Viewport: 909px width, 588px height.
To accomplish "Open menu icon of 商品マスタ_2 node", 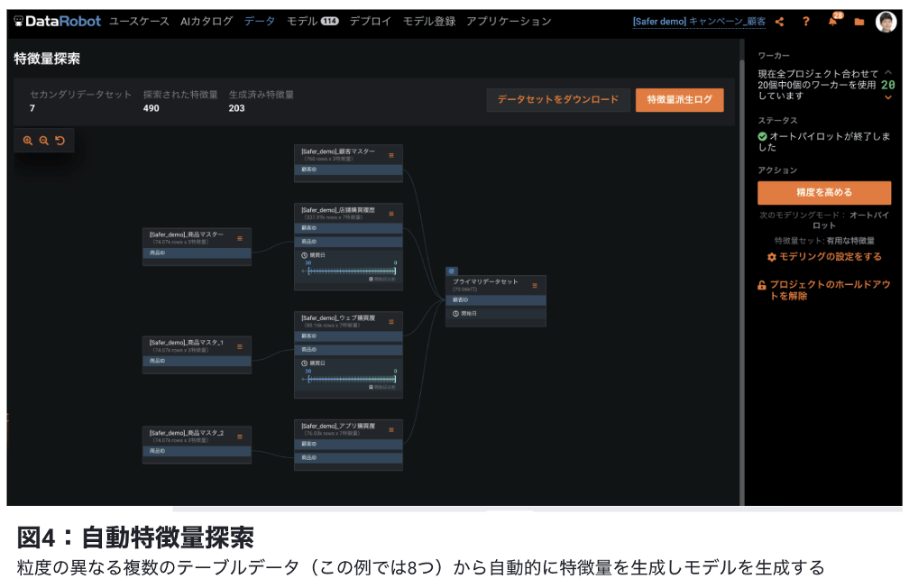I will pos(240,436).
